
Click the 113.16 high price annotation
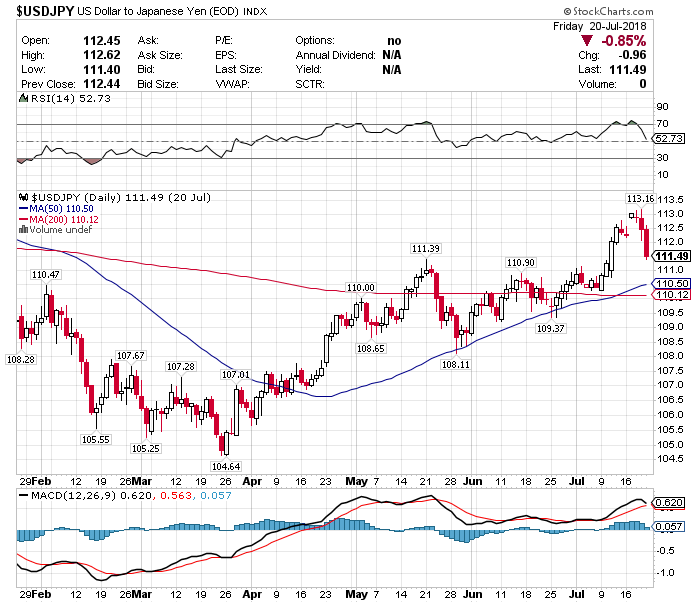pos(640,199)
